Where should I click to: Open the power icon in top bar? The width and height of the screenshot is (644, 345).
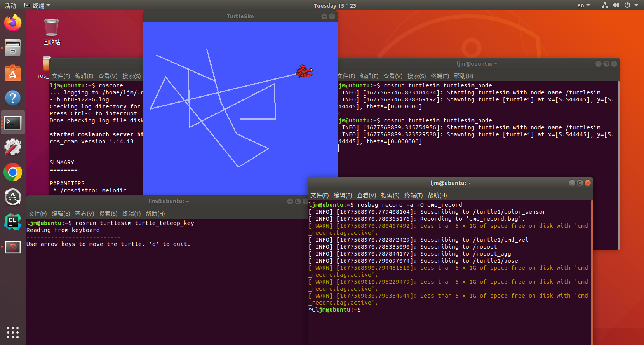tap(627, 5)
